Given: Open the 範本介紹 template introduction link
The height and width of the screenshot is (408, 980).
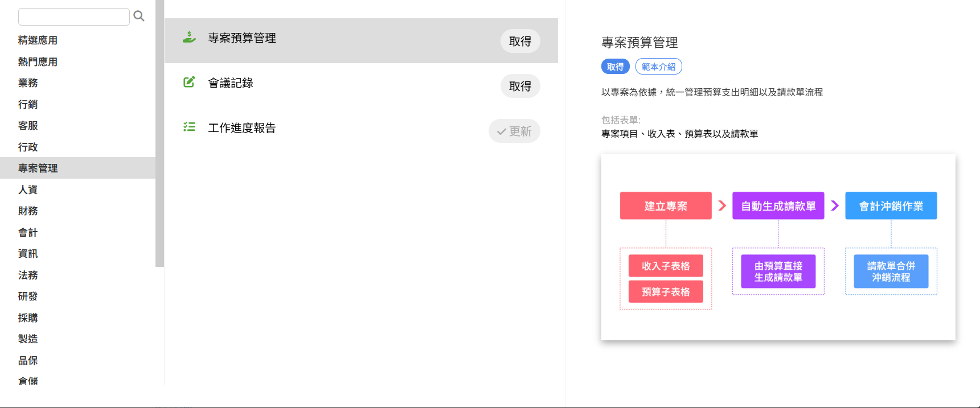Looking at the screenshot, I should 658,67.
